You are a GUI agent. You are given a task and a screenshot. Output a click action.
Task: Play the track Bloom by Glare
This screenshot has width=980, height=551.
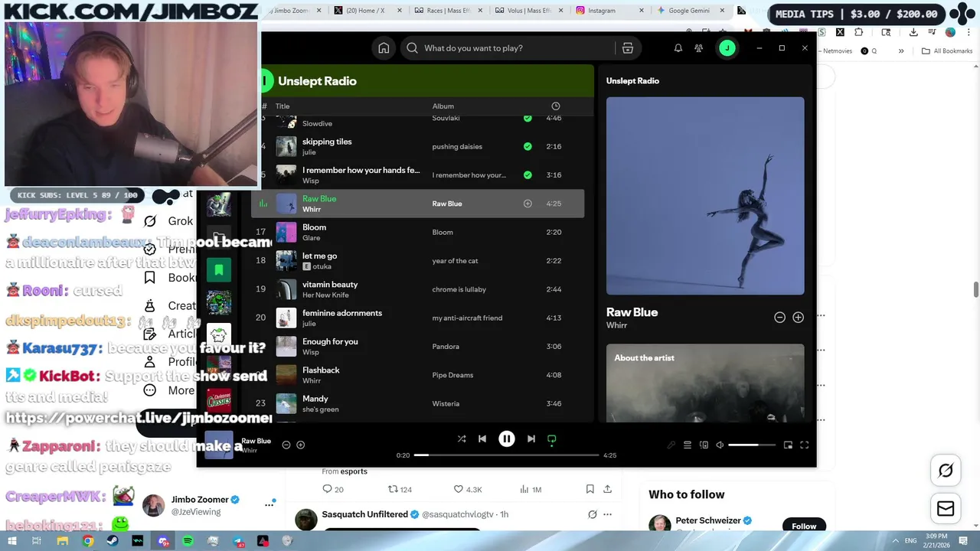418,232
